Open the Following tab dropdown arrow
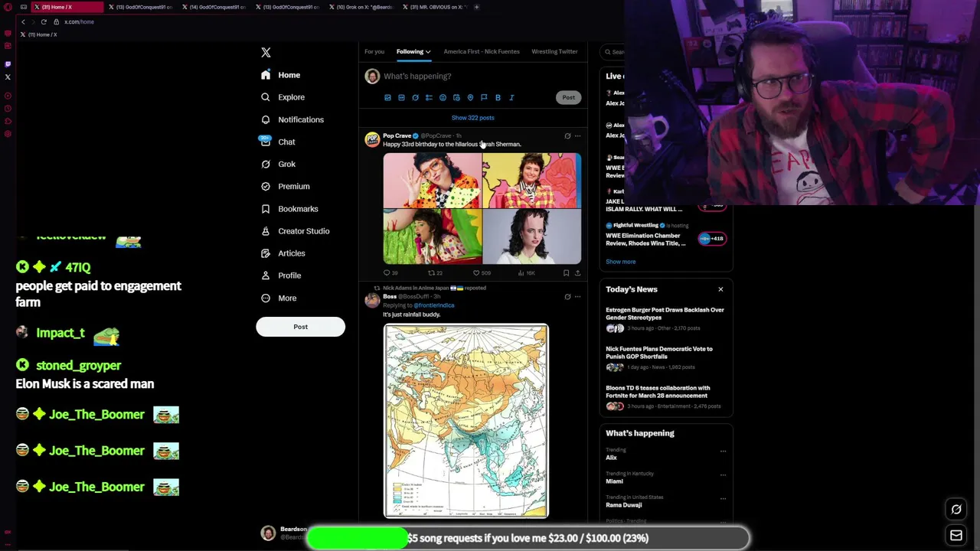Screen dimensions: 980x551 [x=428, y=52]
